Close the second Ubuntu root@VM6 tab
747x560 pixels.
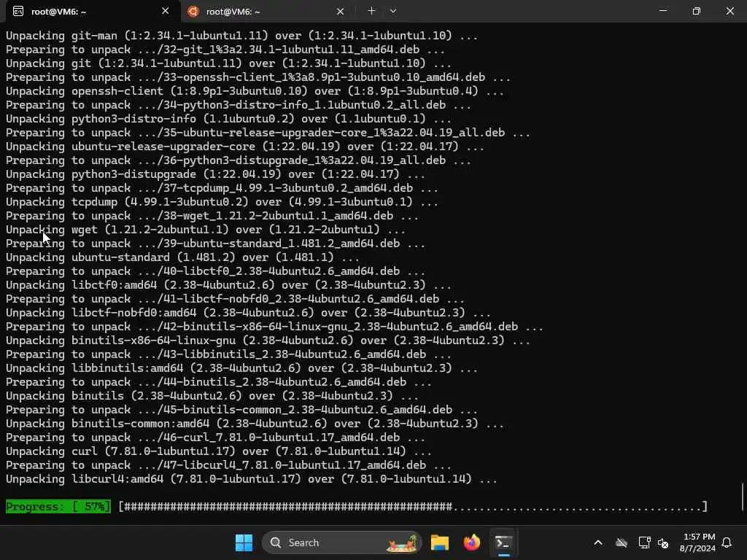coord(340,12)
